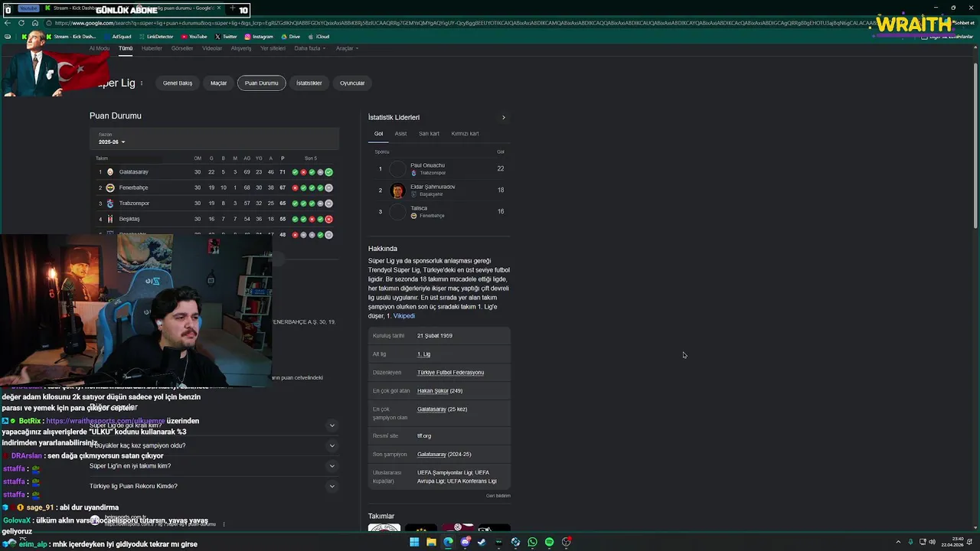The width and height of the screenshot is (980, 551).
Task: Click Trabzonspor's latest draw result icon
Action: tap(328, 204)
